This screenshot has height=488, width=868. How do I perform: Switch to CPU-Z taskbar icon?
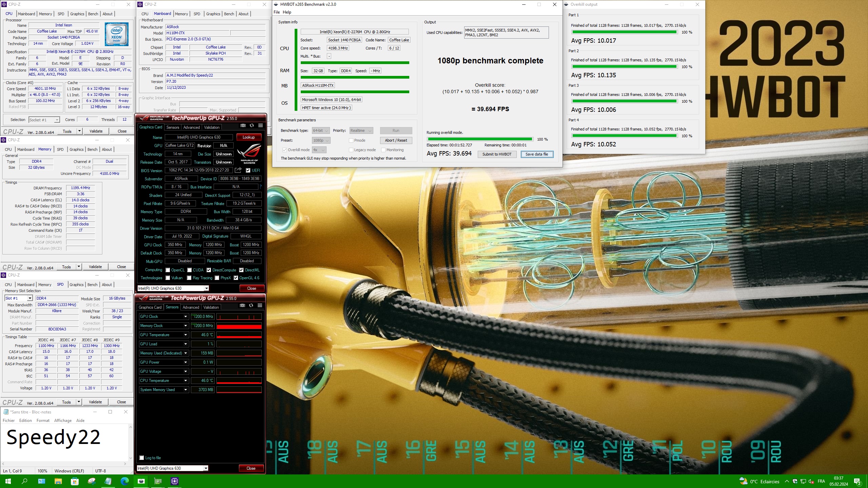pos(174,481)
